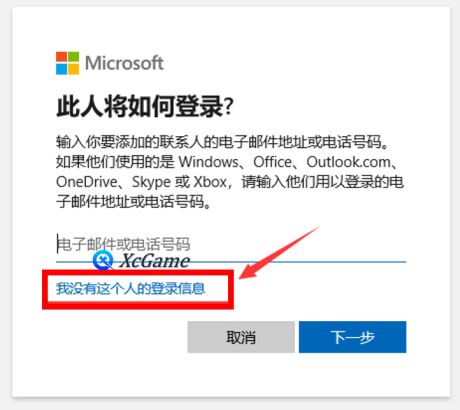The height and width of the screenshot is (410, 460).
Task: Click the yellow square in Microsoft logo
Action: (74, 69)
